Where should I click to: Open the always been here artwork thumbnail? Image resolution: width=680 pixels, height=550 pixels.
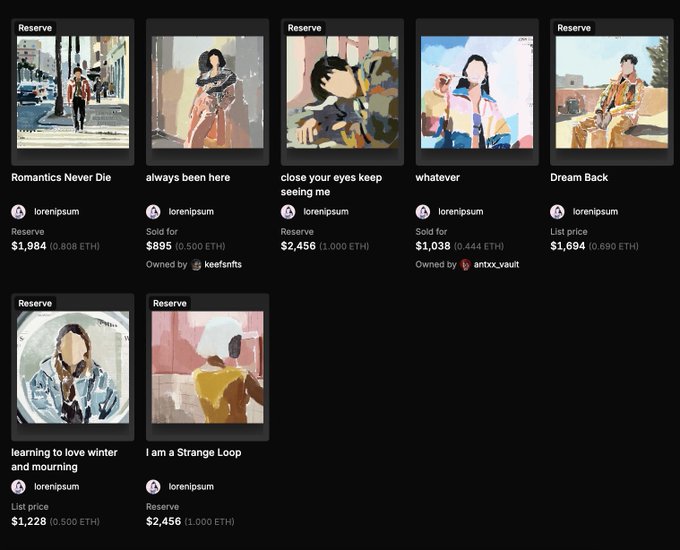207,92
